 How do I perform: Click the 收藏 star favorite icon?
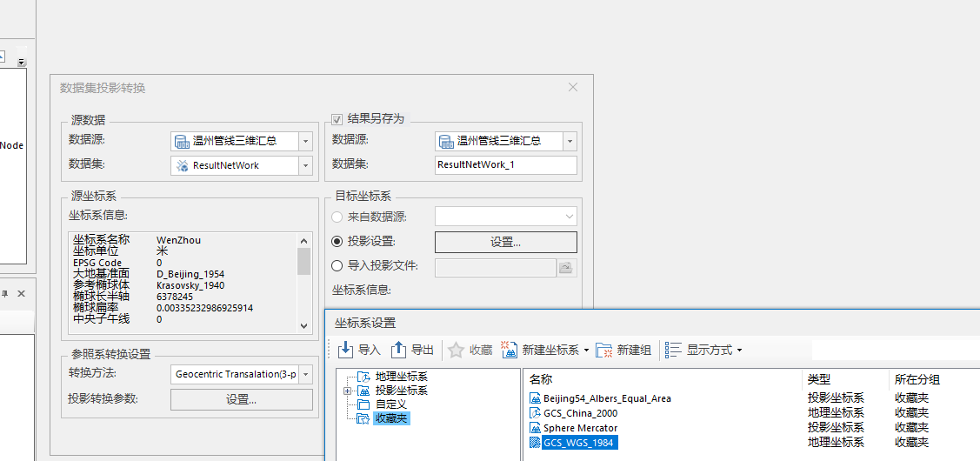click(x=456, y=351)
